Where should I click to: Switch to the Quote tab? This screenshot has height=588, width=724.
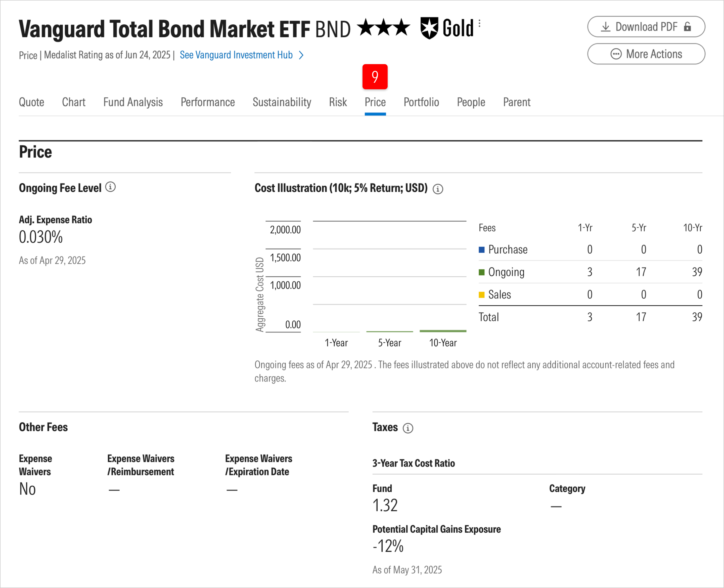31,102
